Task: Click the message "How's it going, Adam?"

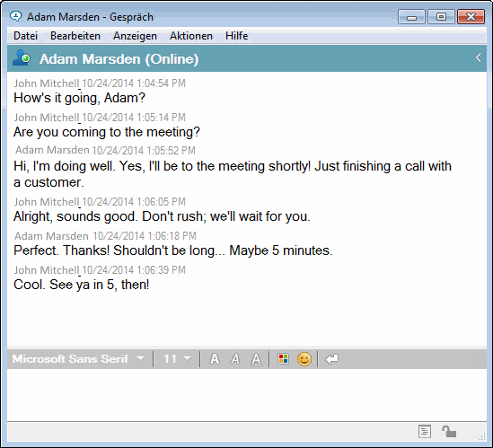Action: [x=79, y=98]
